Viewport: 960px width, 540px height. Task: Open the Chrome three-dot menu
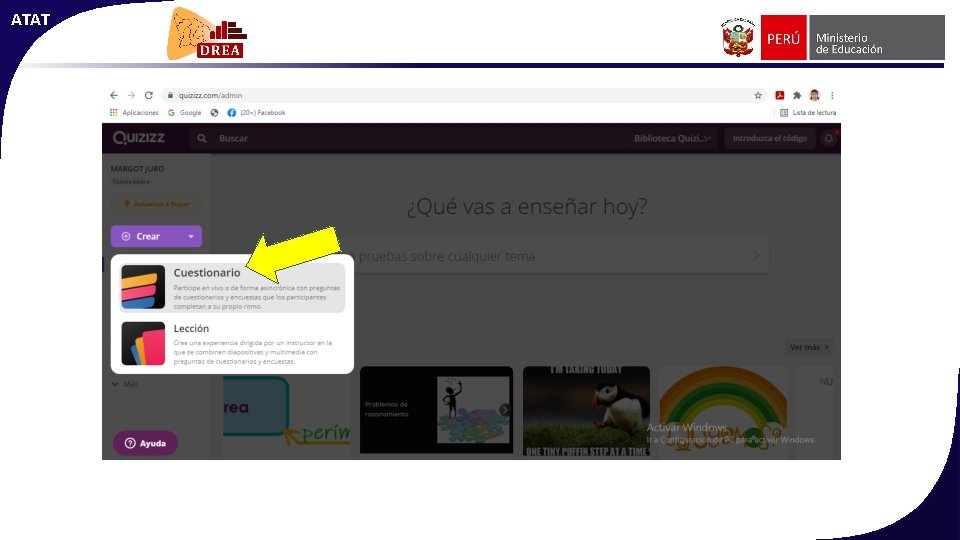tap(832, 96)
